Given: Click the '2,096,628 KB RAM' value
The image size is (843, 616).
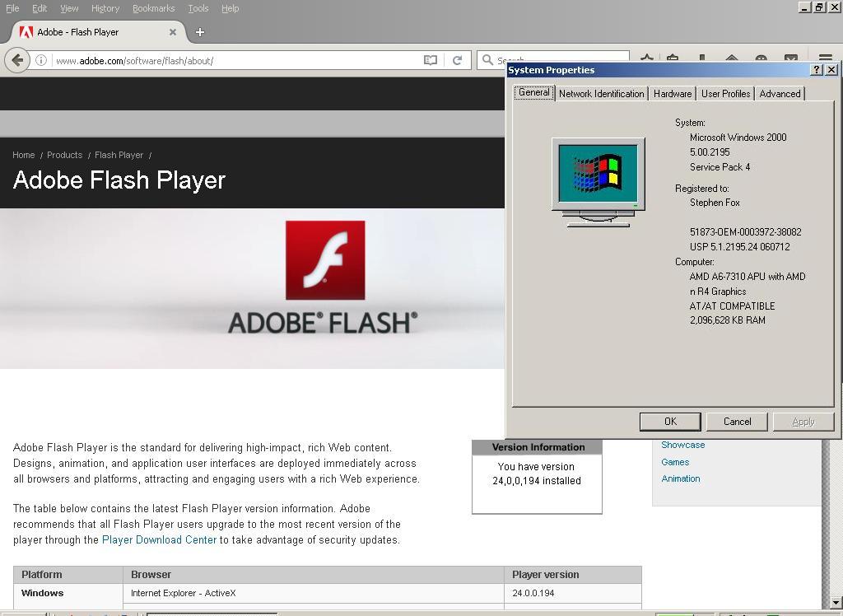Looking at the screenshot, I should (x=728, y=320).
